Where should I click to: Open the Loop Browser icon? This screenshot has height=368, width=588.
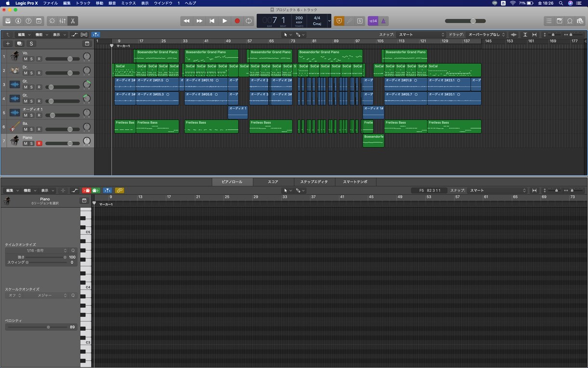tap(570, 21)
